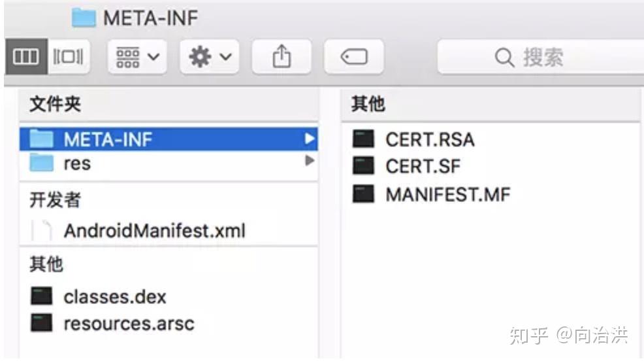Select the AndroidManifest.xml file

(x=154, y=231)
